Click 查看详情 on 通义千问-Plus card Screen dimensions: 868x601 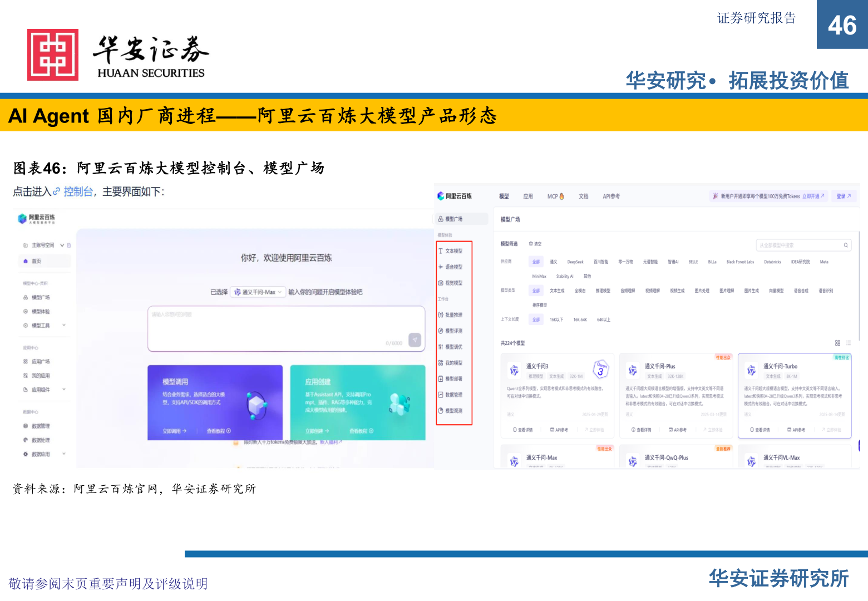tap(642, 430)
